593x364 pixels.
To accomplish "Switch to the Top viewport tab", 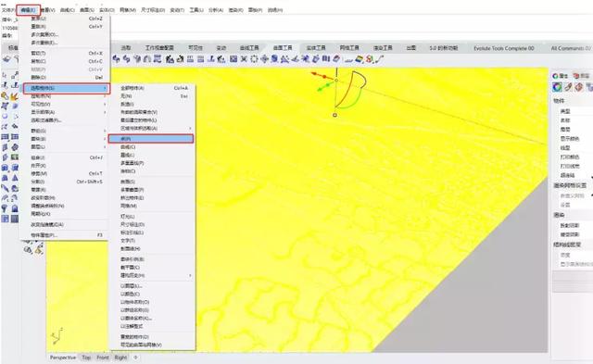I will 86,358.
